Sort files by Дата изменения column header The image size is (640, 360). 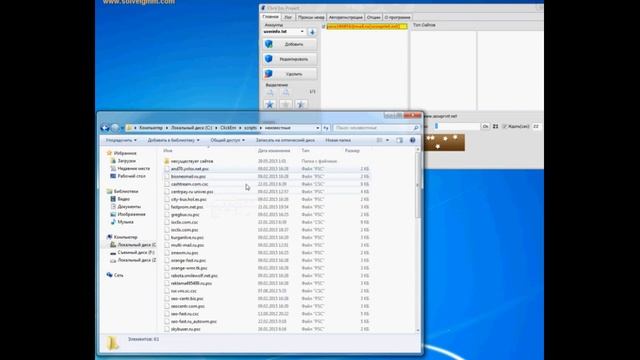click(x=274, y=151)
